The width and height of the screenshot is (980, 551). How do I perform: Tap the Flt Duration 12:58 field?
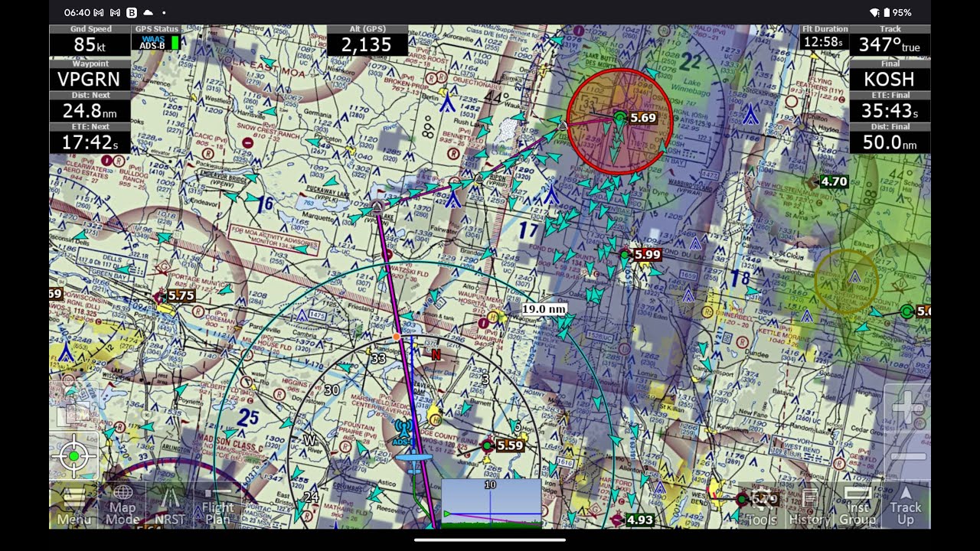tap(824, 37)
